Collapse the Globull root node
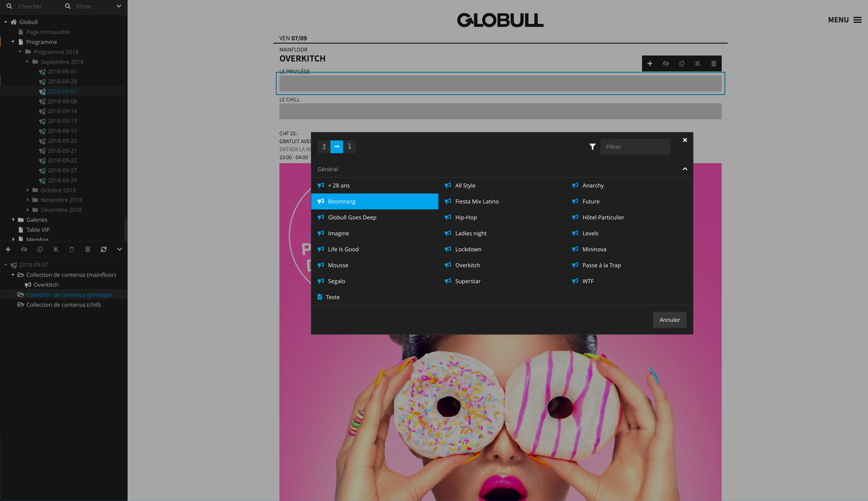This screenshot has height=501, width=868. (6, 22)
